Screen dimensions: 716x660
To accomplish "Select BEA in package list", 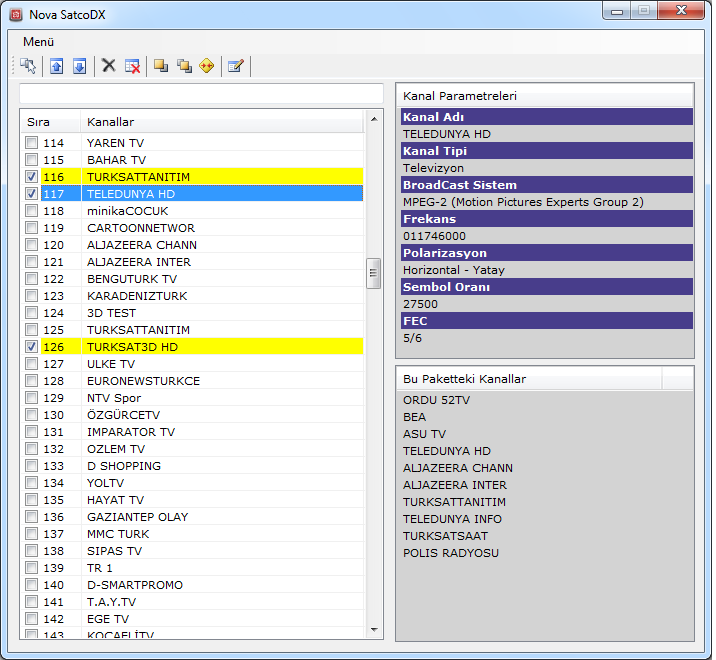I will [415, 417].
